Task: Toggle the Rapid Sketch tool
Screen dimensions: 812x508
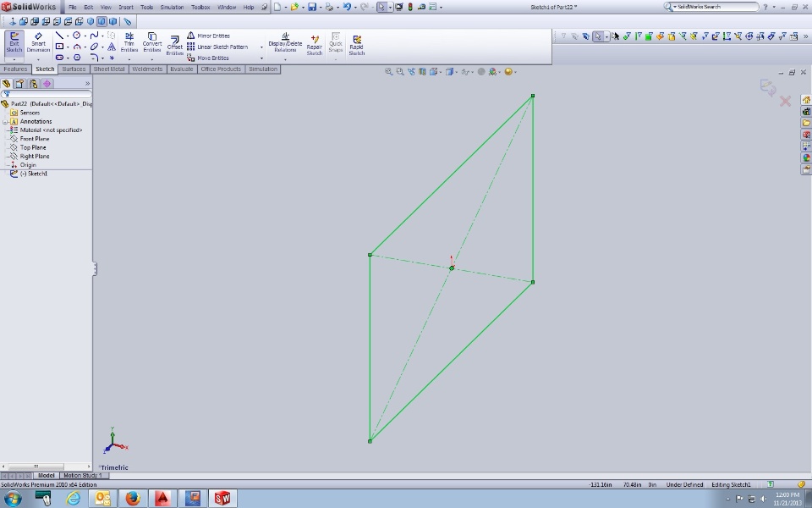Action: tap(356, 45)
